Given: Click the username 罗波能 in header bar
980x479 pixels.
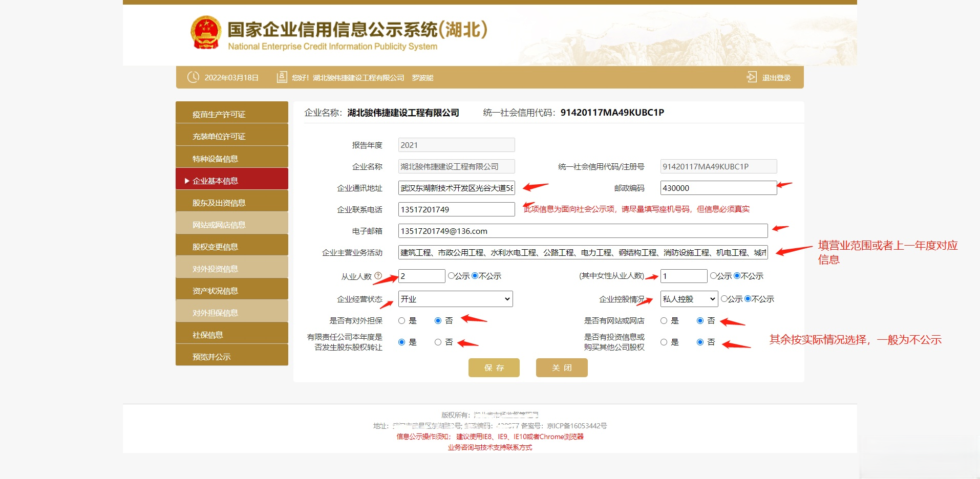Looking at the screenshot, I should [x=423, y=78].
